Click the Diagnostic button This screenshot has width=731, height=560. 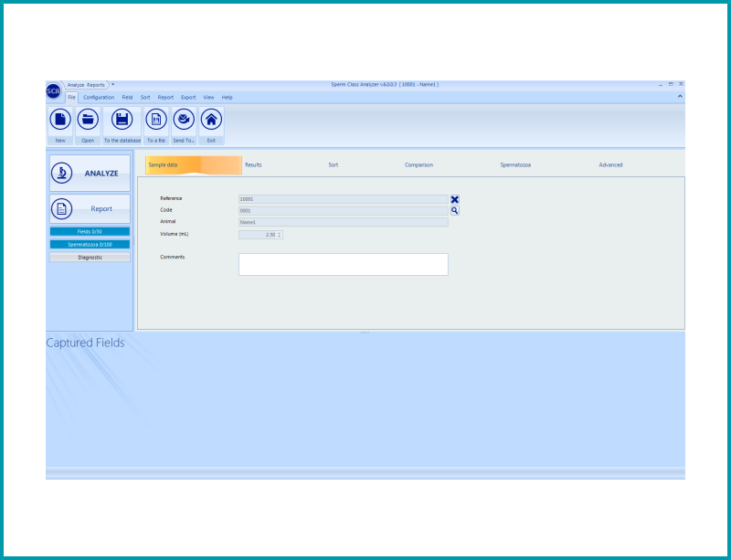point(90,258)
